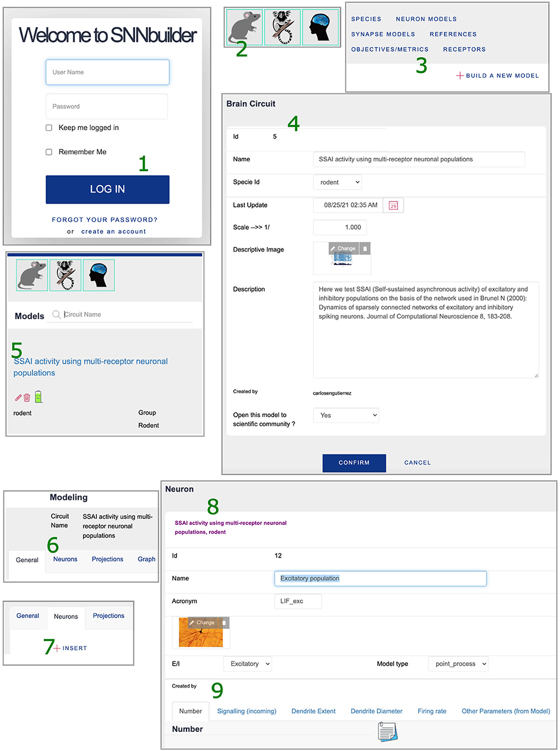Click the LOG IN button

tap(108, 190)
